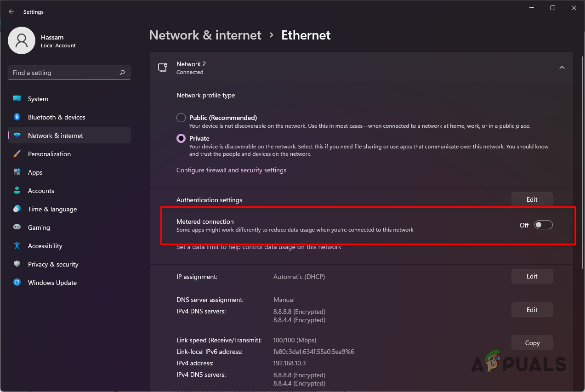Click the Personalization paintbrush icon
The height and width of the screenshot is (392, 585).
point(17,154)
